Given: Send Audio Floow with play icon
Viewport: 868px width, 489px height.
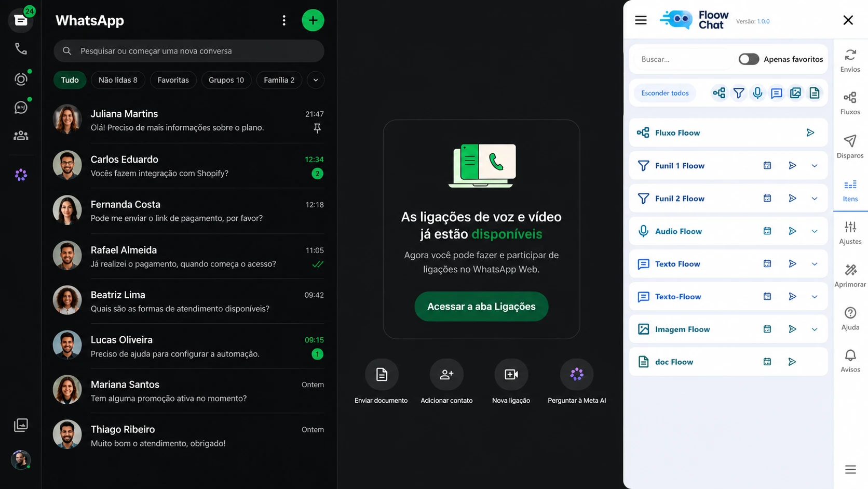Looking at the screenshot, I should click(792, 231).
